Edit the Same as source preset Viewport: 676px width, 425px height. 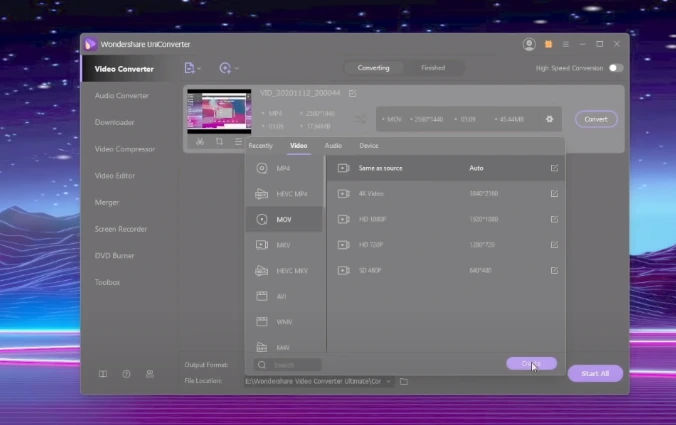pos(554,168)
